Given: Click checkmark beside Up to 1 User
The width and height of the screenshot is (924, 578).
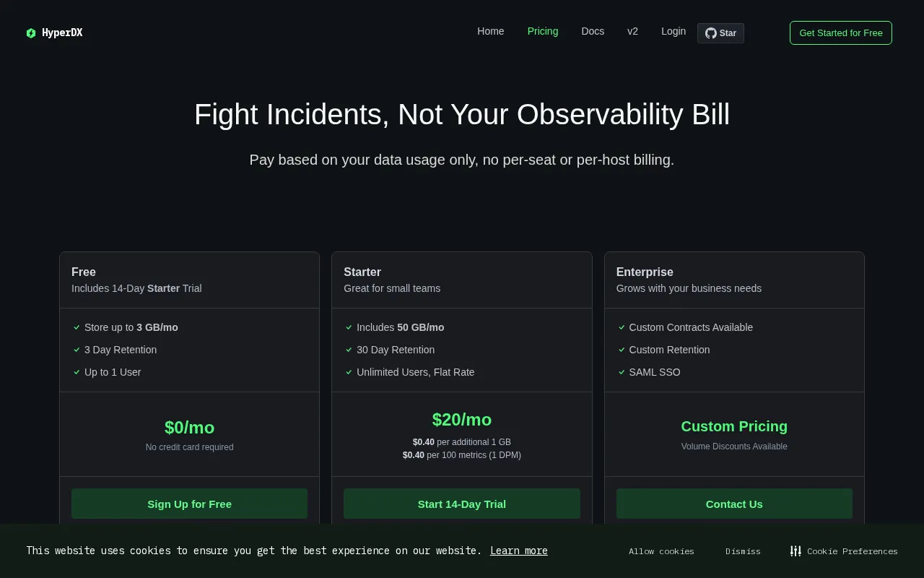Looking at the screenshot, I should pyautogui.click(x=77, y=372).
